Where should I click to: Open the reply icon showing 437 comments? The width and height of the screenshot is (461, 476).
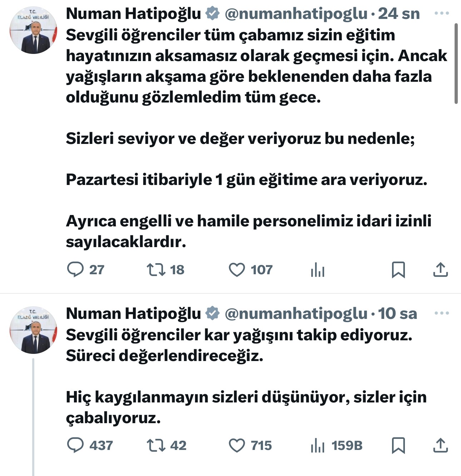[x=76, y=445]
